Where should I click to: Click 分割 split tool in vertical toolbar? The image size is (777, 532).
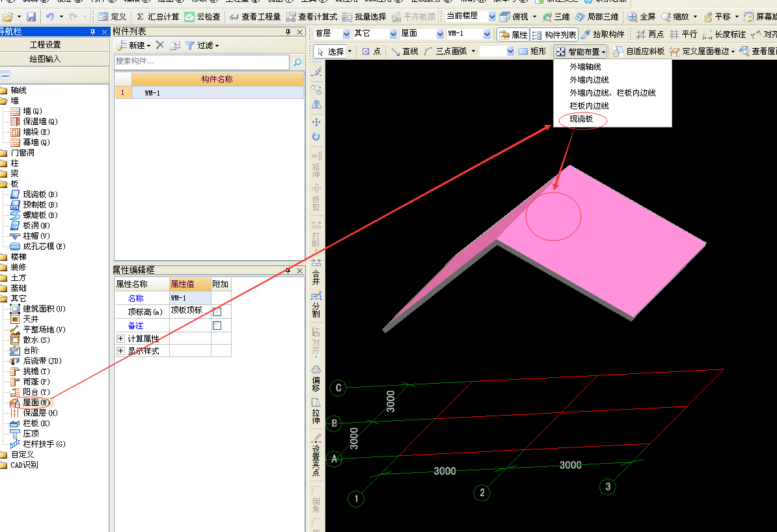316,304
